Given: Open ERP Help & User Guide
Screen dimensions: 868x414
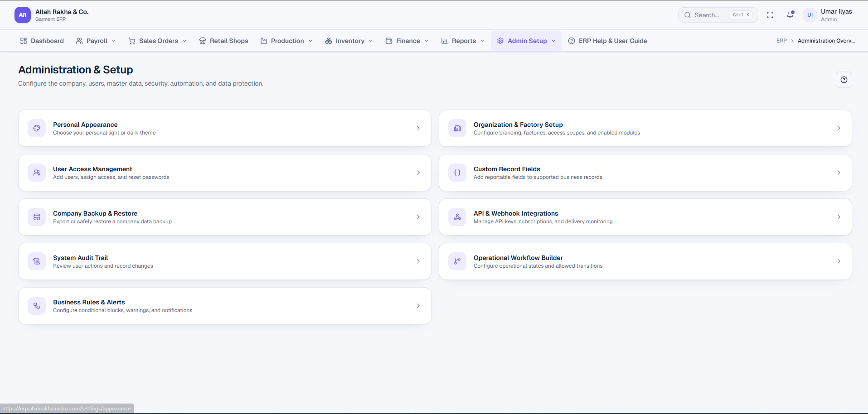Looking at the screenshot, I should 607,41.
